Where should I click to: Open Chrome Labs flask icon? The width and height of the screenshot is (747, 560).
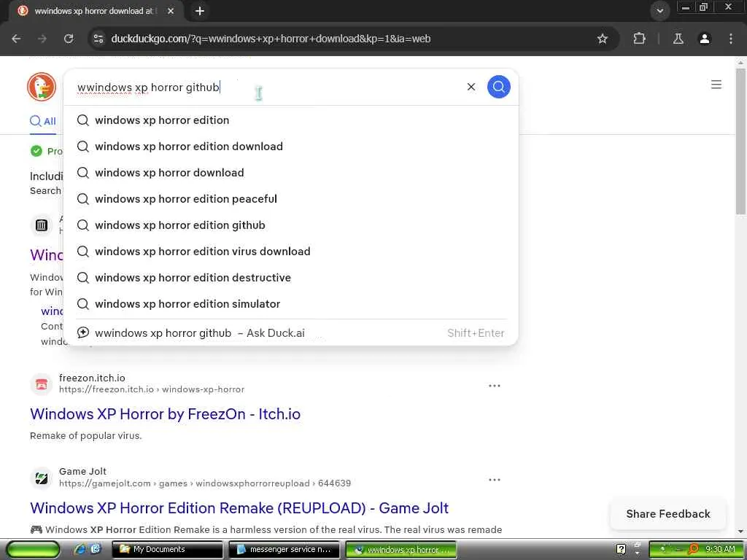tap(678, 39)
